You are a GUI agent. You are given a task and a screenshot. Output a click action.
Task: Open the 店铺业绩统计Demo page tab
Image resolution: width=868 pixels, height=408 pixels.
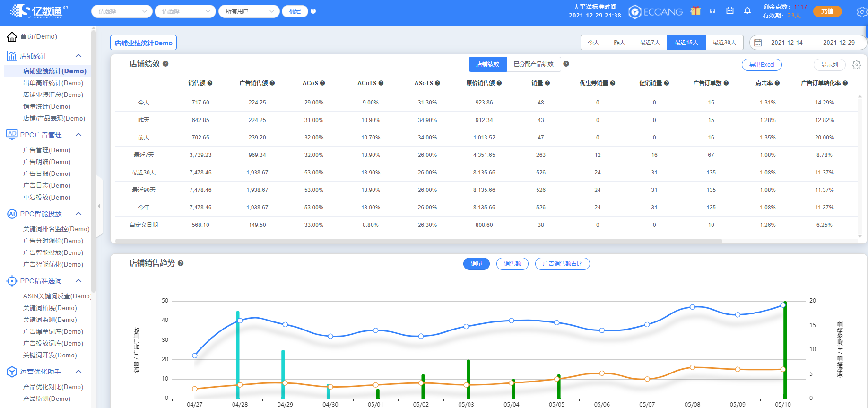[143, 43]
